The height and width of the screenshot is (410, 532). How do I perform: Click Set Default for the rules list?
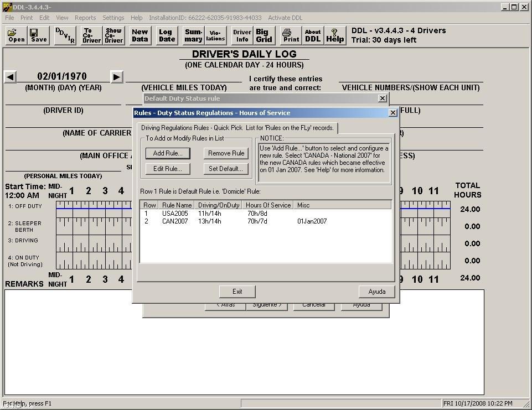pos(226,168)
